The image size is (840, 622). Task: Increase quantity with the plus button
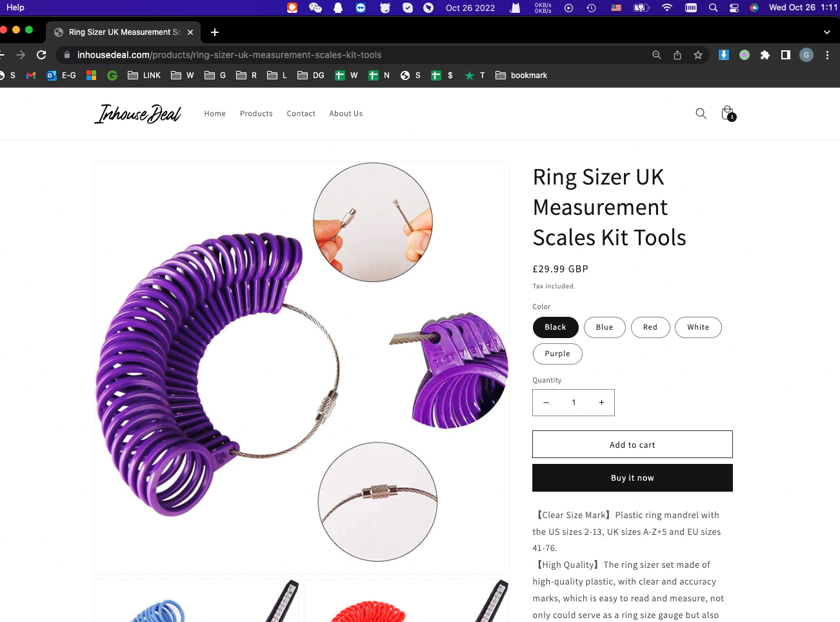tap(601, 403)
